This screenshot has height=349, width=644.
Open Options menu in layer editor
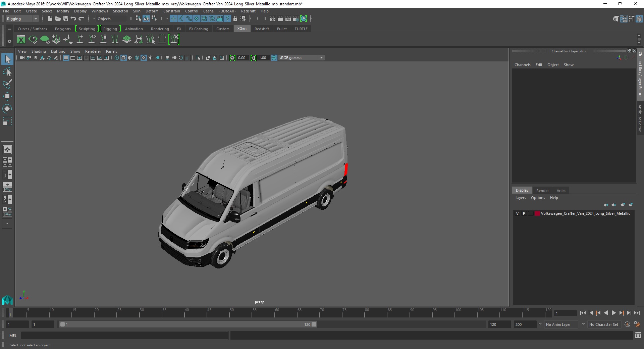[x=538, y=198]
